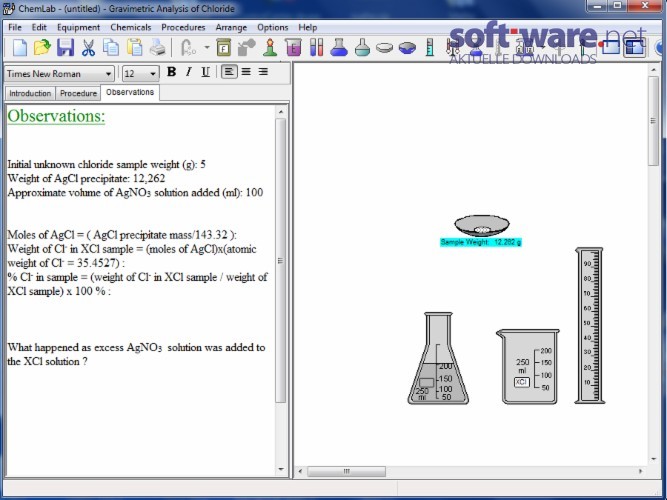
Task: Open the Equipment menu
Action: point(78,27)
